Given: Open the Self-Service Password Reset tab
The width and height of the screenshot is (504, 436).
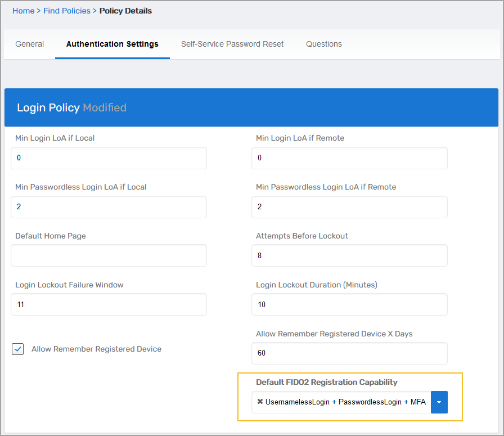Looking at the screenshot, I should coord(232,44).
